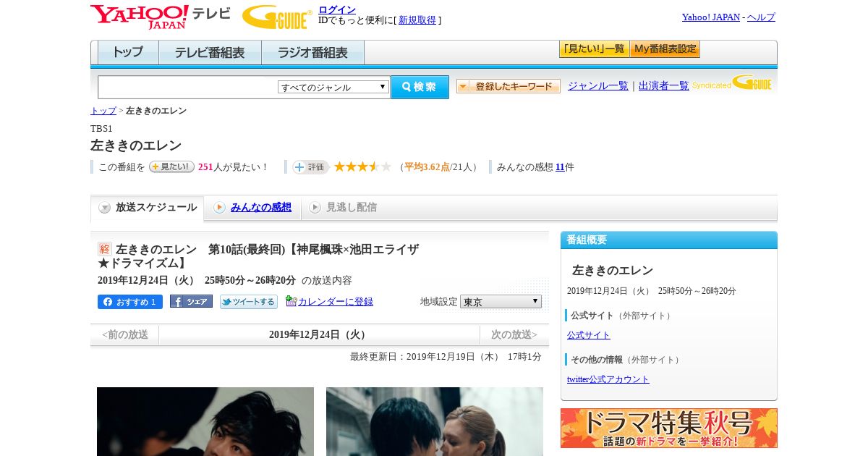The image size is (868, 456).
Task: Open the ログイン link
Action: 337,9
